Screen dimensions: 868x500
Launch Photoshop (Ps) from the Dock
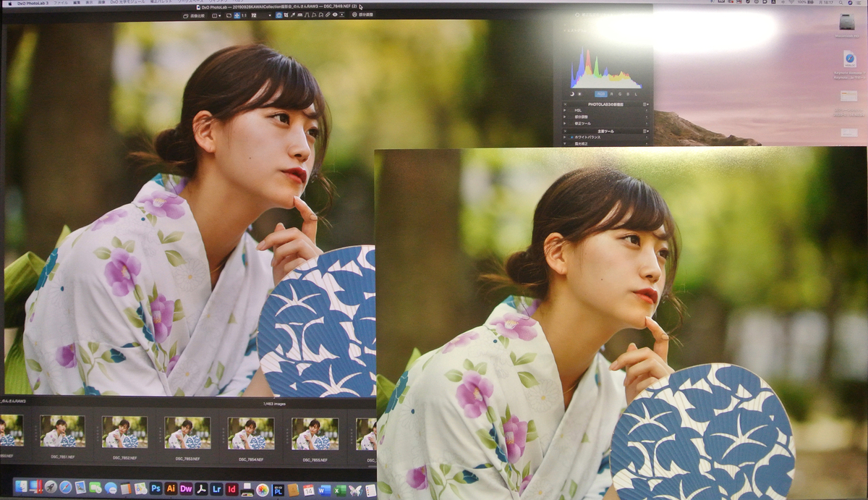tap(156, 488)
